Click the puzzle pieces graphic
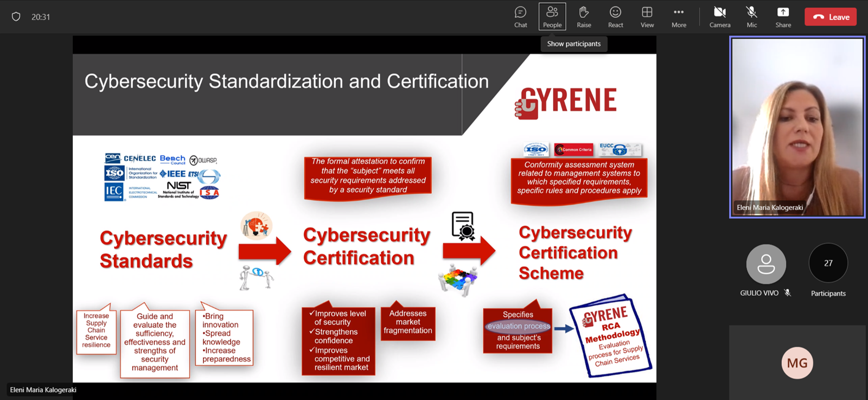 tap(458, 279)
